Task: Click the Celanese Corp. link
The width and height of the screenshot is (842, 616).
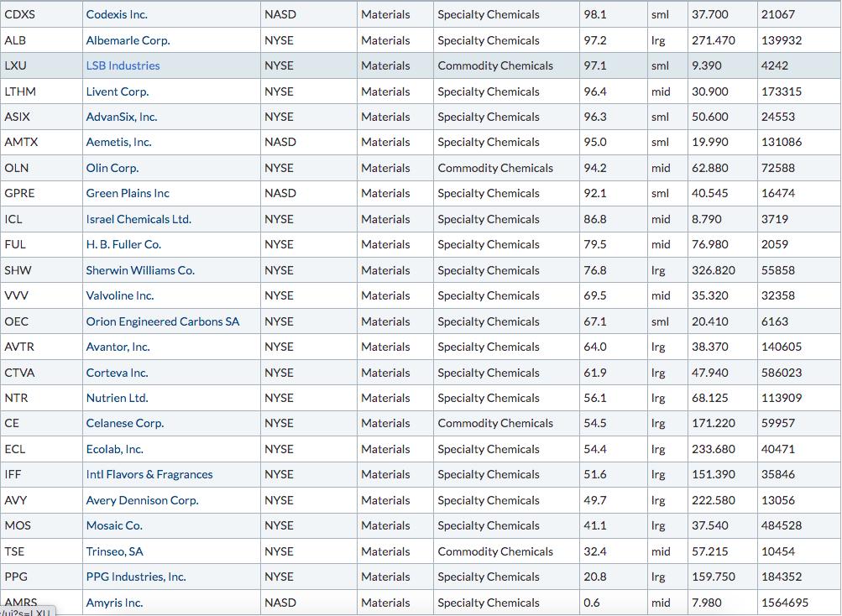Action: (x=124, y=423)
